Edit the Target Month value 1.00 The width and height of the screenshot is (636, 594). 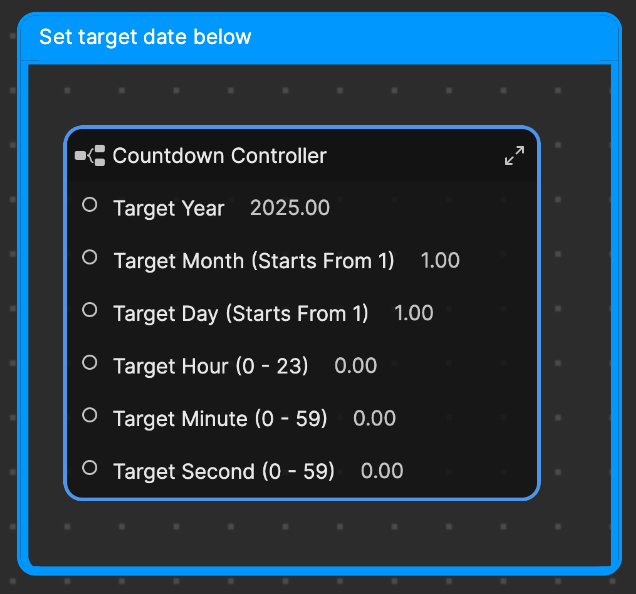pyautogui.click(x=440, y=260)
